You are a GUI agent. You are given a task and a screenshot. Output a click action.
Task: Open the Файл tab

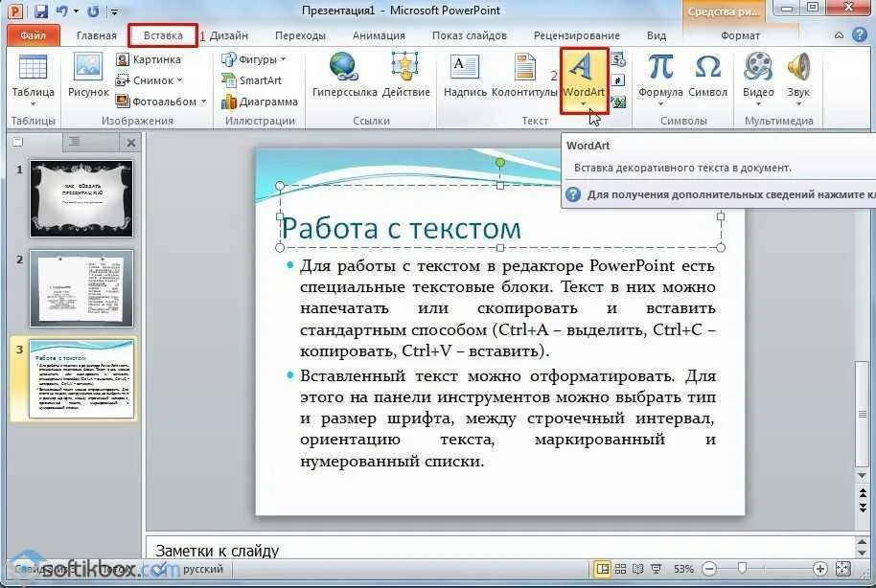click(x=33, y=35)
